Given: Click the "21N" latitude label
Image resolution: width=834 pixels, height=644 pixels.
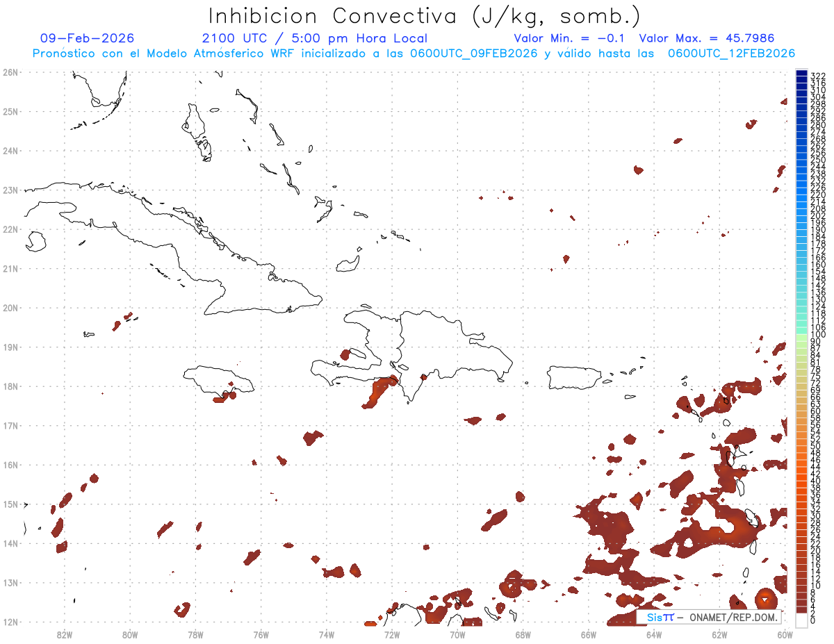Looking at the screenshot, I should coord(10,268).
